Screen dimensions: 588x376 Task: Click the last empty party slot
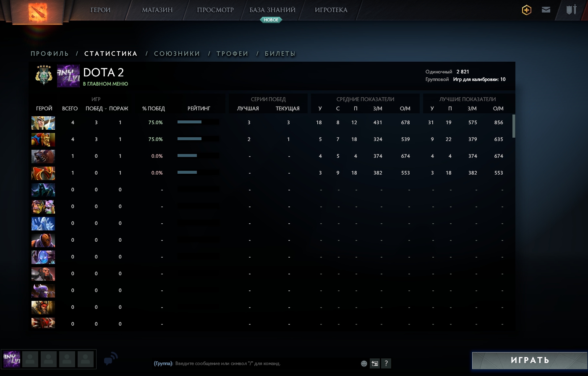pyautogui.click(x=86, y=359)
